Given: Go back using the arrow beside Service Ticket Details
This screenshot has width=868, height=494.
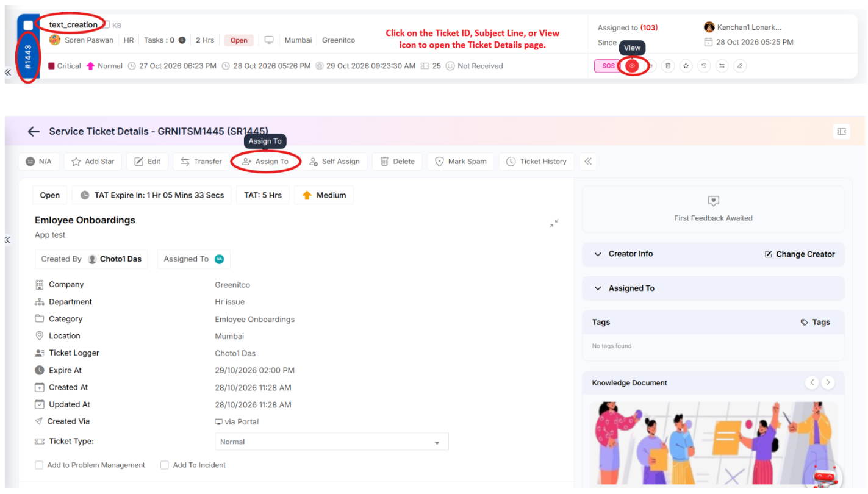Looking at the screenshot, I should pos(34,131).
